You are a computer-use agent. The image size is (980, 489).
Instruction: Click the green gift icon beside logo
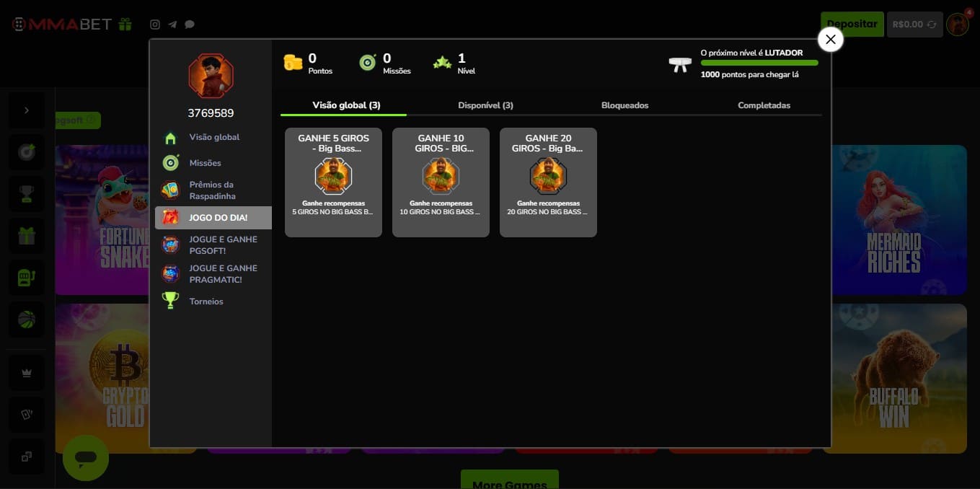coord(125,25)
